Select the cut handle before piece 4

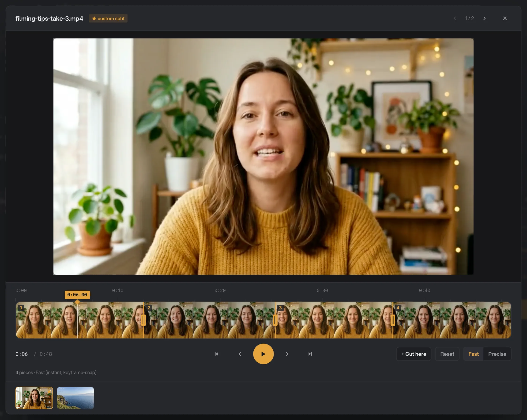(393, 320)
